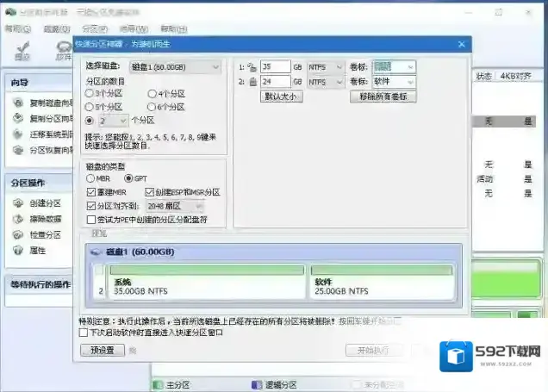Click the 分区恢复向导 icon in the wizard list

[x=18, y=150]
